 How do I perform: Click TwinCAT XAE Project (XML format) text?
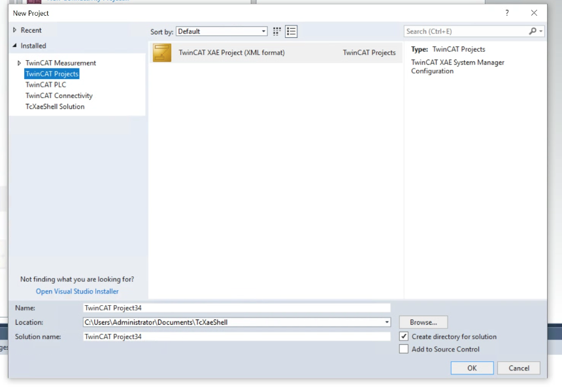[231, 53]
